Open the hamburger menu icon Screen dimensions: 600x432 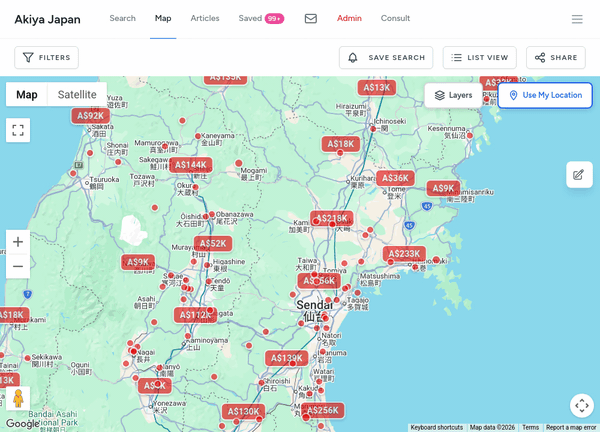point(577,19)
